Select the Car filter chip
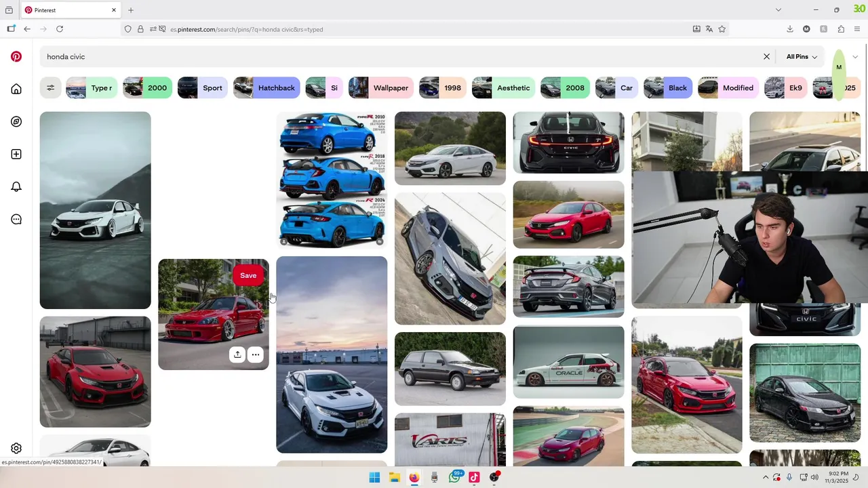This screenshot has width=868, height=488. point(616,88)
